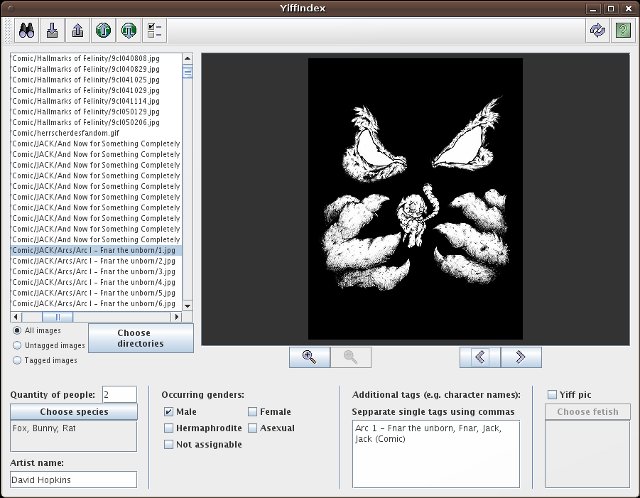This screenshot has width=640, height=498.
Task: Open the checklist options icon
Action: pyautogui.click(x=154, y=31)
